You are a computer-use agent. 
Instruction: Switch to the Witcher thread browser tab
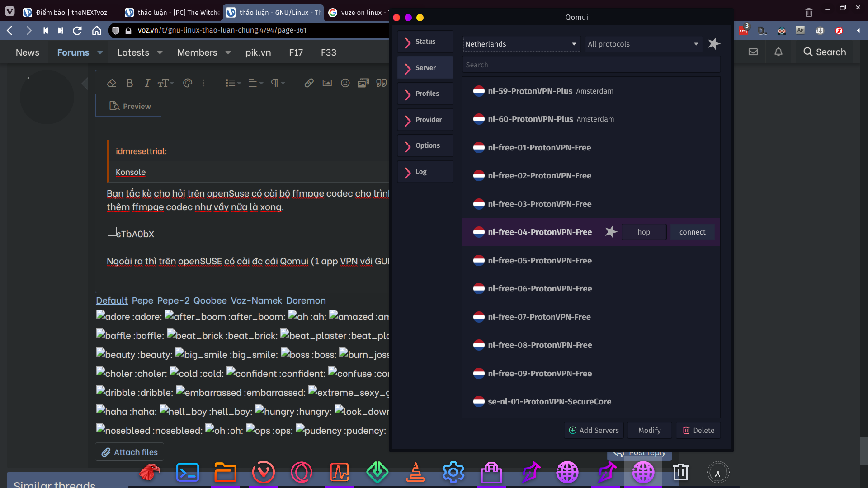172,12
